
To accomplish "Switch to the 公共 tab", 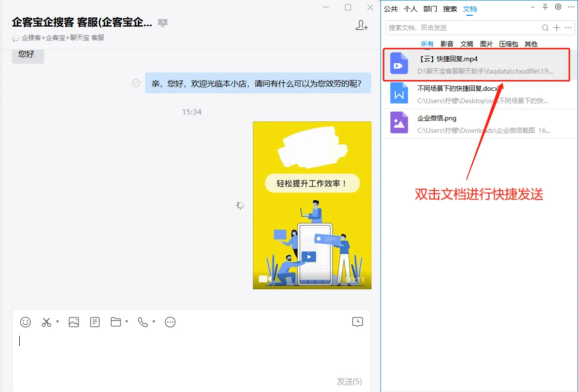I will click(391, 9).
